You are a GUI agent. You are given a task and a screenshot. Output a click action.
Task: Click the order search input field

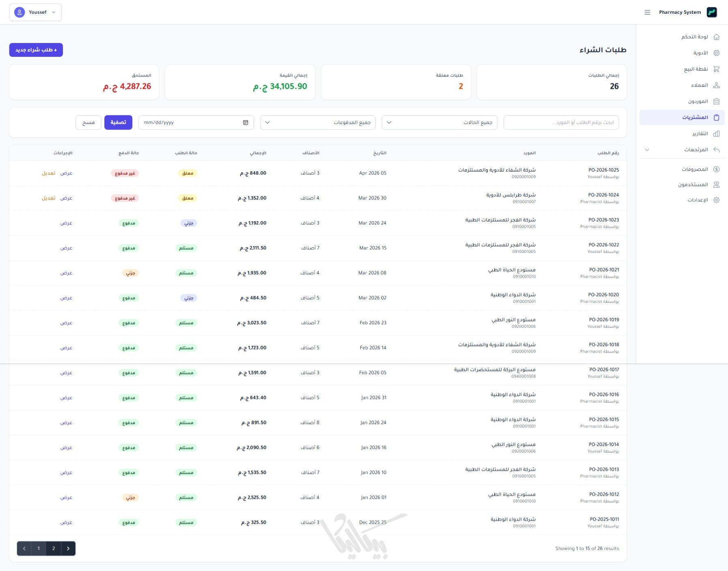(x=561, y=123)
